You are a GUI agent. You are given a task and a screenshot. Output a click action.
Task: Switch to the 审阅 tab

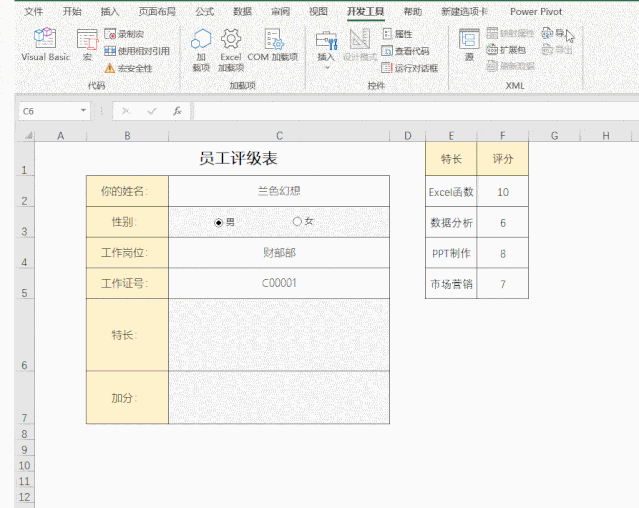[x=280, y=11]
